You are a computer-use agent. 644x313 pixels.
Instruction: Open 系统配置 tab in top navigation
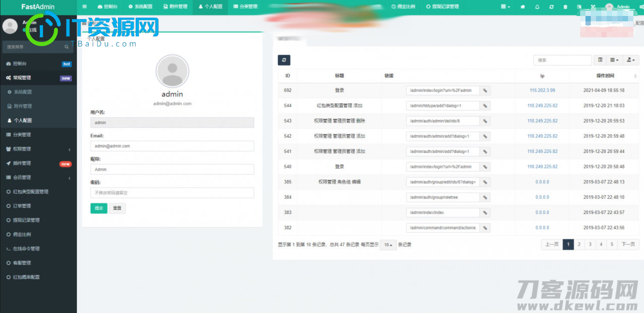tap(140, 7)
